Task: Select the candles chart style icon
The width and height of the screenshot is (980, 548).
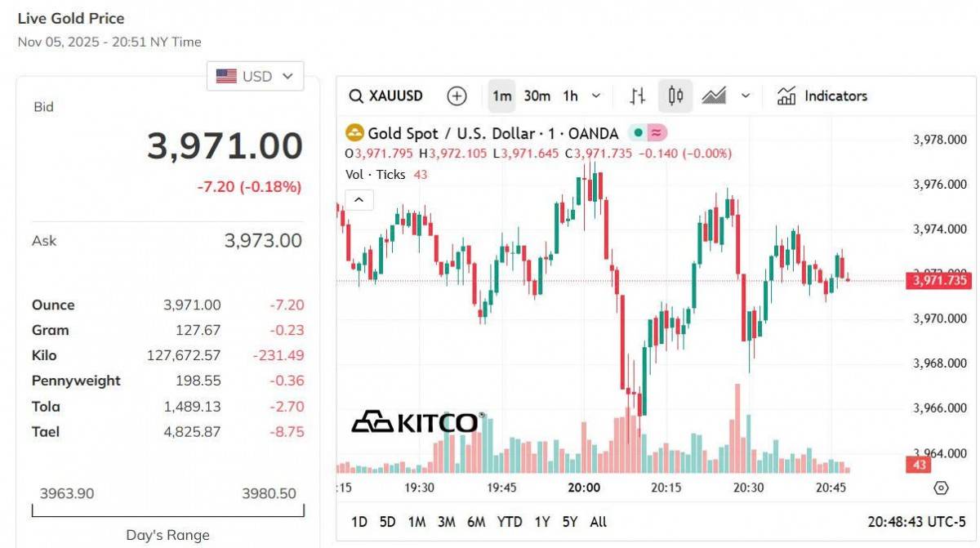Action: point(674,96)
